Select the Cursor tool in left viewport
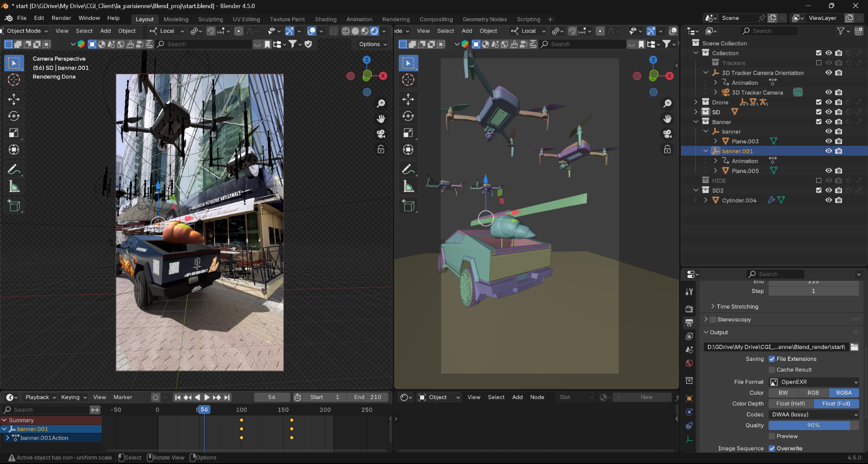The width and height of the screenshot is (868, 464). pyautogui.click(x=14, y=80)
